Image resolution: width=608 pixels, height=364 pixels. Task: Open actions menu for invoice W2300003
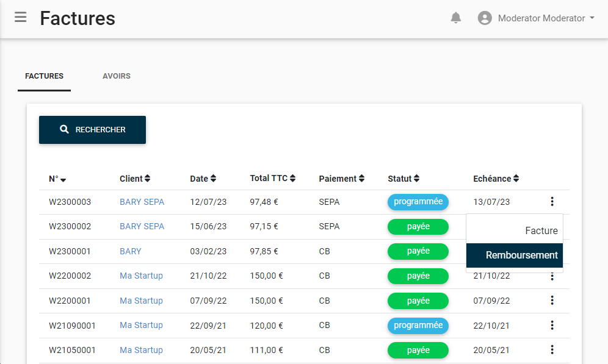click(x=552, y=202)
